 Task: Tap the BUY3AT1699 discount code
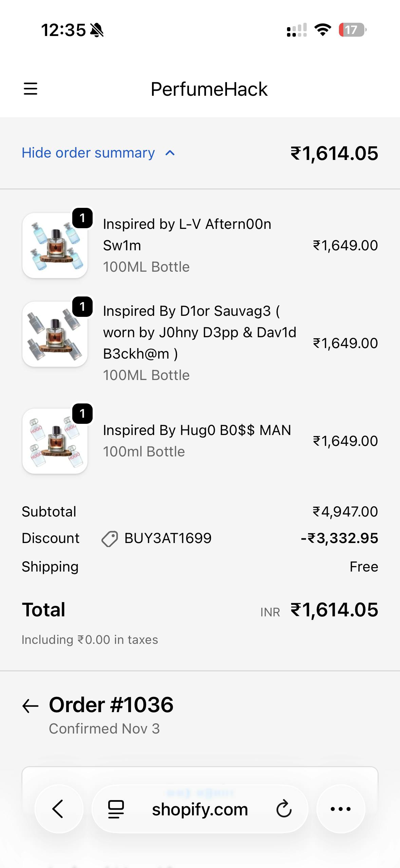click(x=168, y=538)
